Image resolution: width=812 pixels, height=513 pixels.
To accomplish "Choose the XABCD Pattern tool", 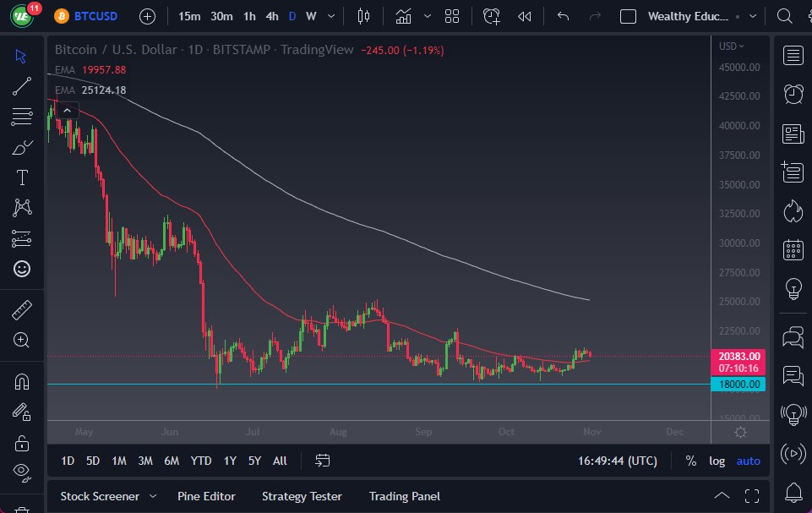I will (23, 208).
